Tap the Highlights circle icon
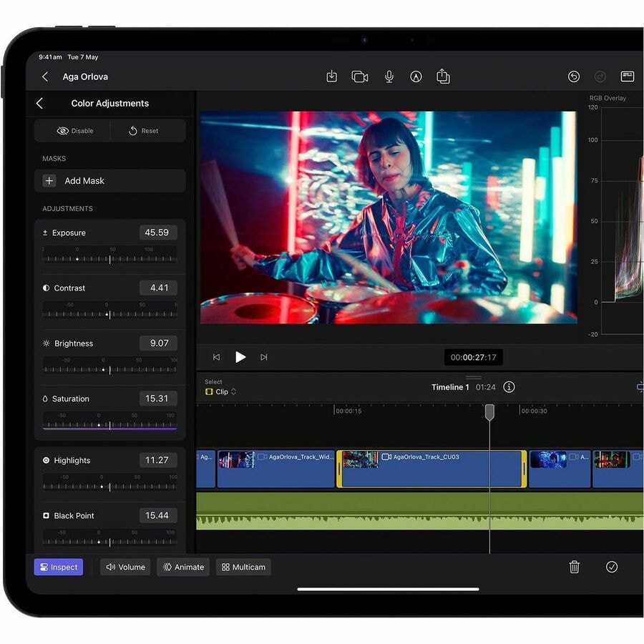This screenshot has width=644, height=644. (46, 460)
